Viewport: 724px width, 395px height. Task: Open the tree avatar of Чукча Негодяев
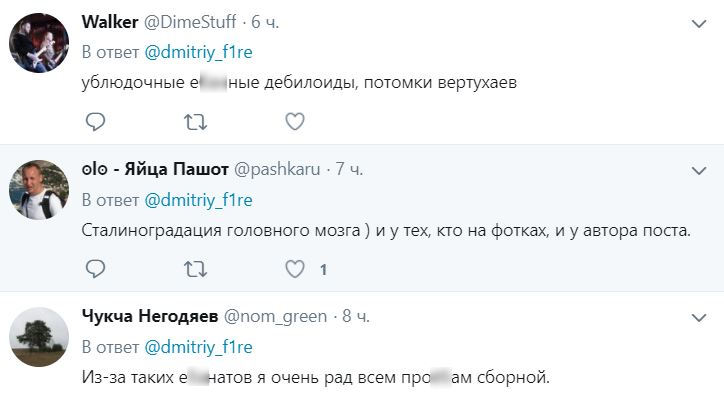point(39,337)
